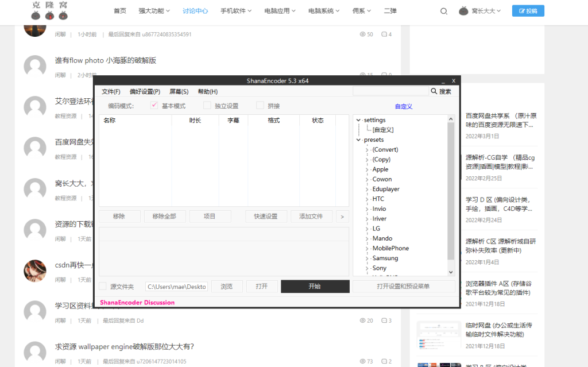Open the 电脑系统 dropdown menu

324,11
